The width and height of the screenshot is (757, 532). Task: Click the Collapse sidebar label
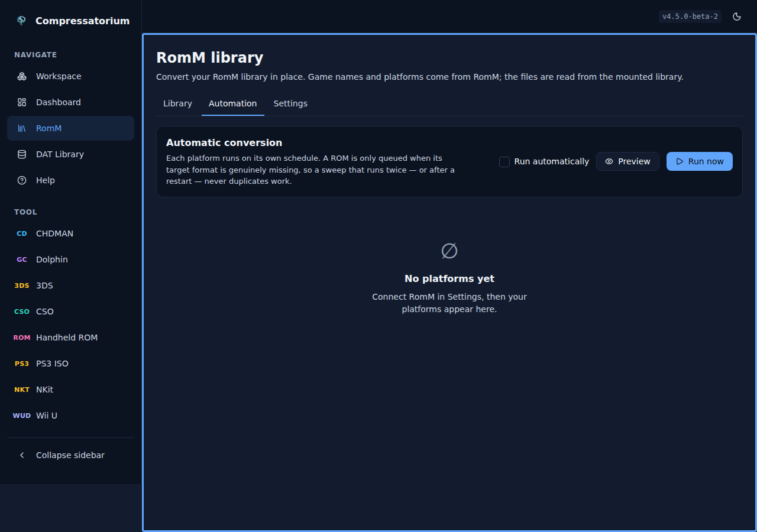point(70,455)
